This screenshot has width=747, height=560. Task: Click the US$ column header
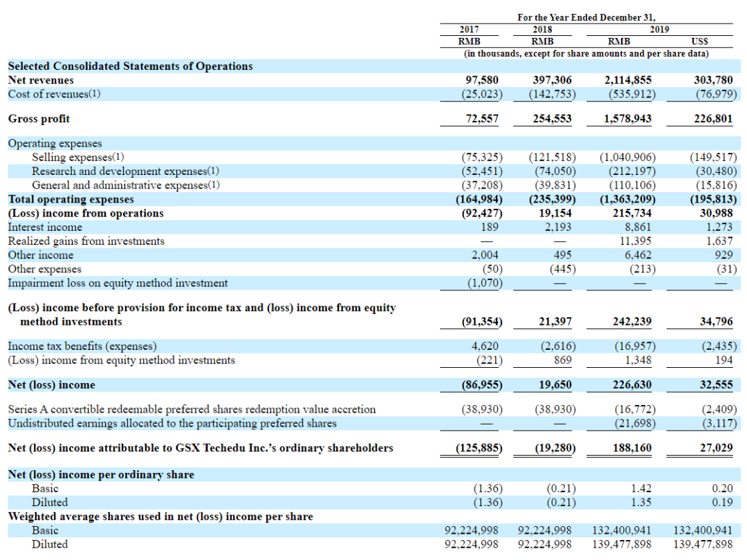click(699, 41)
